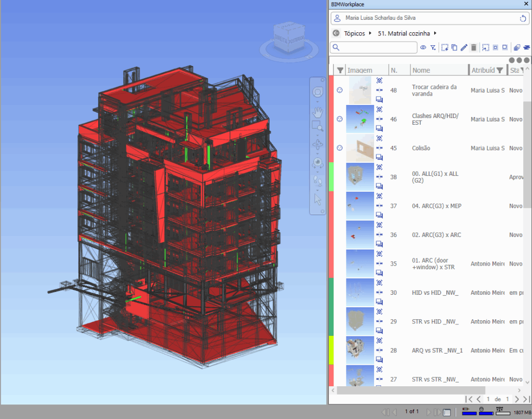Select topic 'HID vs HID _NW_'
Viewport: 532px width, 419px height.
435,292
